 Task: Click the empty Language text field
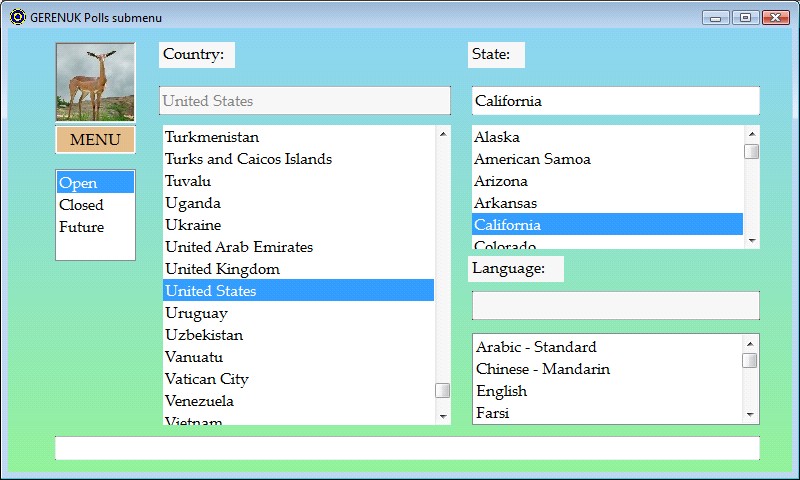(615, 305)
